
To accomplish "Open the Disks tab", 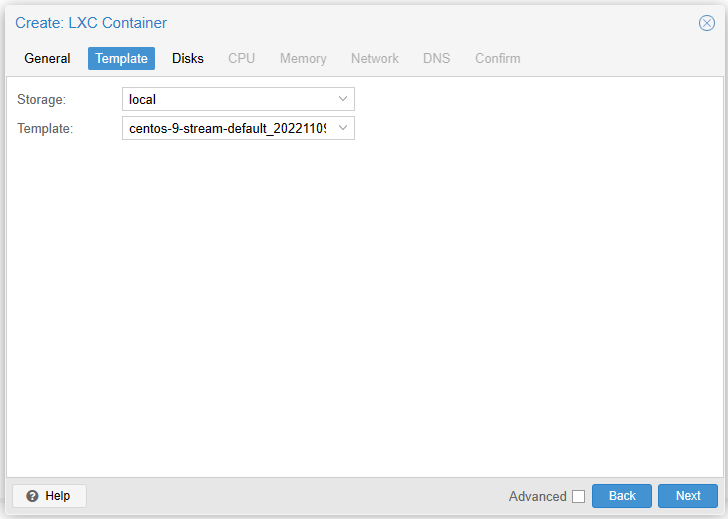I will click(x=188, y=58).
